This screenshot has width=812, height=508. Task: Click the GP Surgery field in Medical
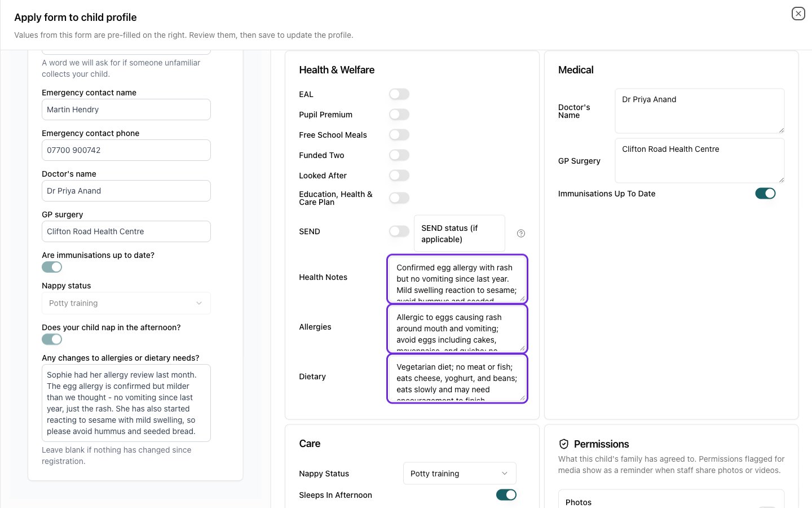pyautogui.click(x=700, y=161)
